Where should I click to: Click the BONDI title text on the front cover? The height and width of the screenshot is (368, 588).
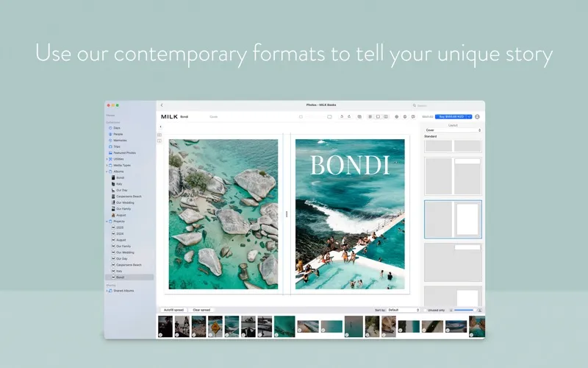(350, 165)
